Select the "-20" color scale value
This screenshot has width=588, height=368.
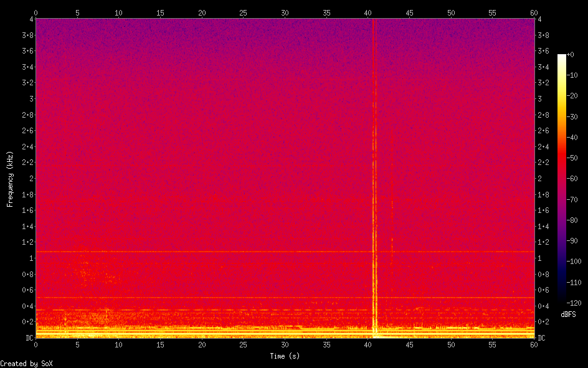point(572,96)
